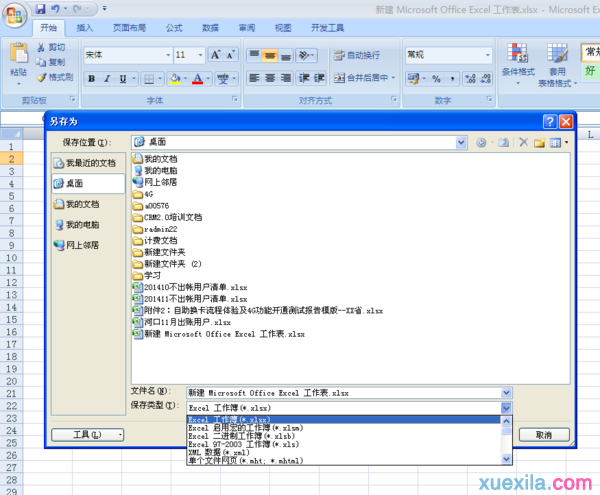The image size is (600, 495).
Task: Expand the 文件名 dropdown arrow
Action: (x=506, y=393)
